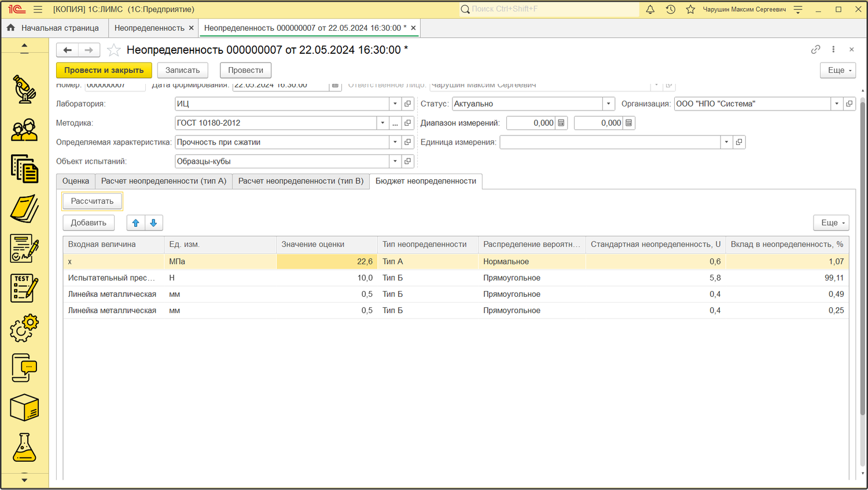Image resolution: width=868 pixels, height=490 pixels.
Task: Click the get link chain icon
Action: coord(815,50)
